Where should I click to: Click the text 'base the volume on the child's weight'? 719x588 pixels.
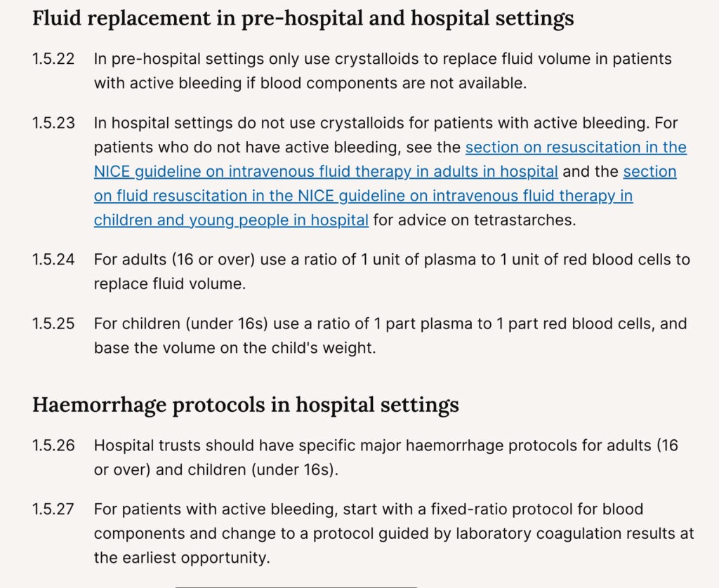coord(235,348)
